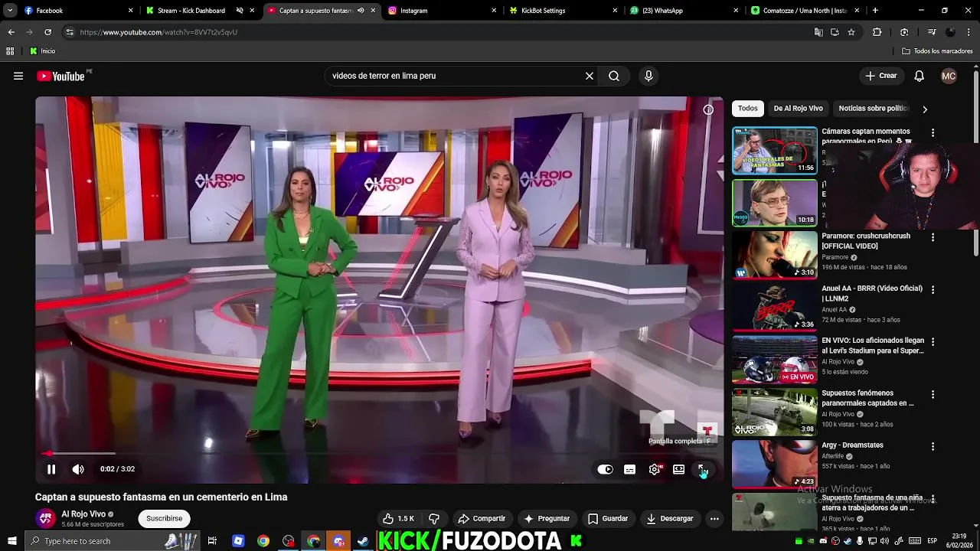Download video via Descargar
The width and height of the screenshot is (980, 551).
click(669, 518)
